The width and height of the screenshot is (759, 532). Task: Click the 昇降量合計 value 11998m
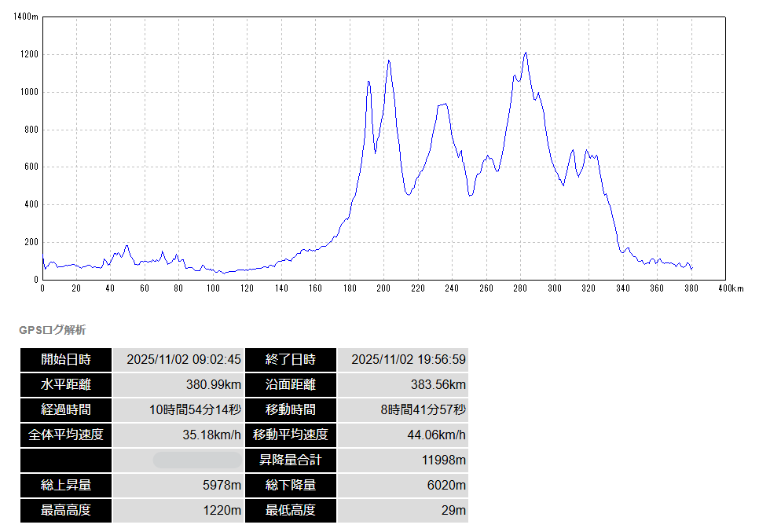444,460
